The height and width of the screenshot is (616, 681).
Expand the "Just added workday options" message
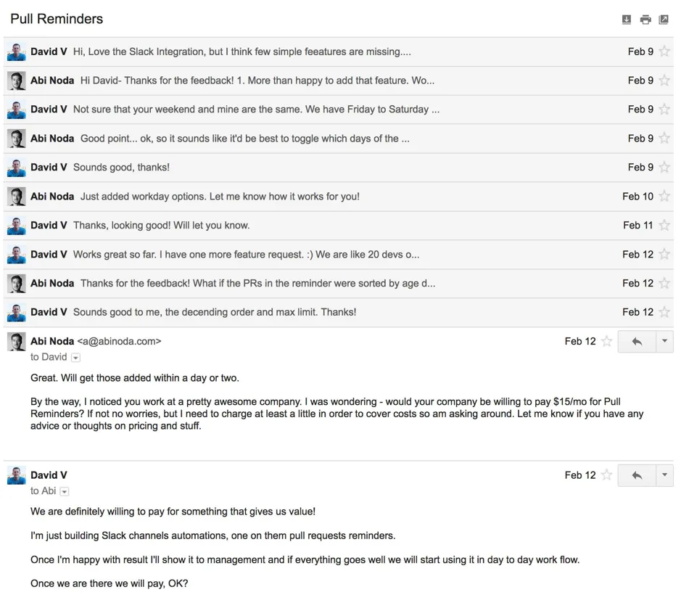[x=339, y=197]
